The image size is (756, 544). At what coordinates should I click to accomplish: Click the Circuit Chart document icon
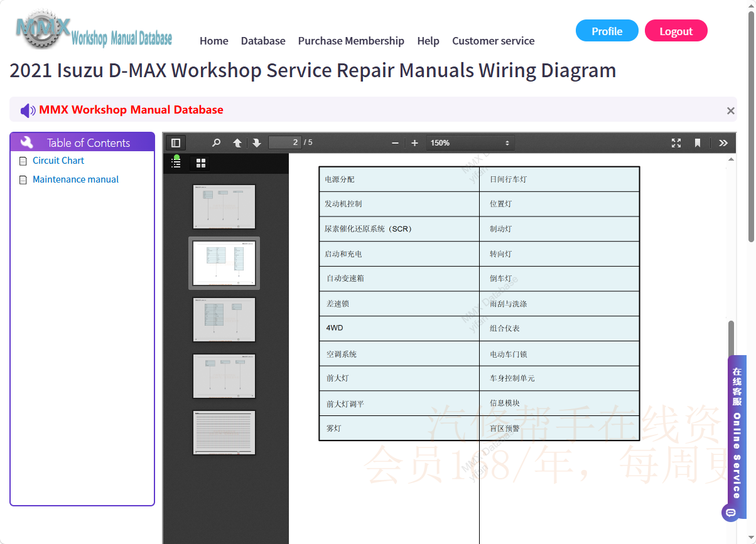[23, 161]
